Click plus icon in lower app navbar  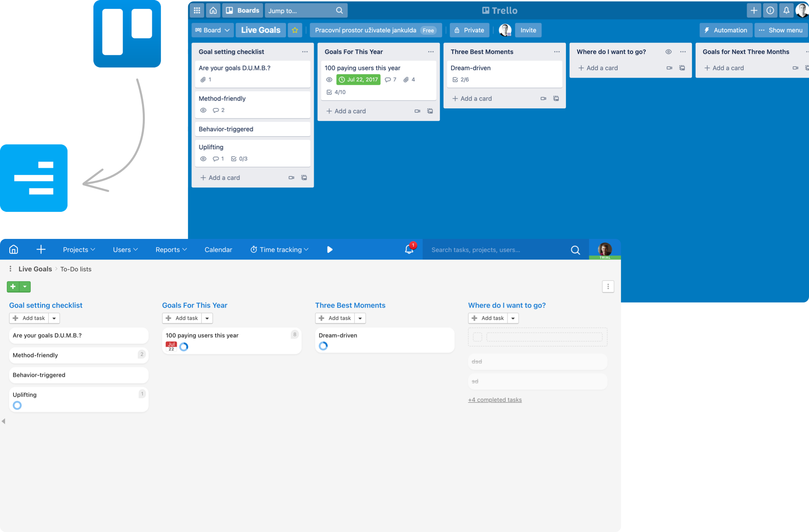pos(41,249)
